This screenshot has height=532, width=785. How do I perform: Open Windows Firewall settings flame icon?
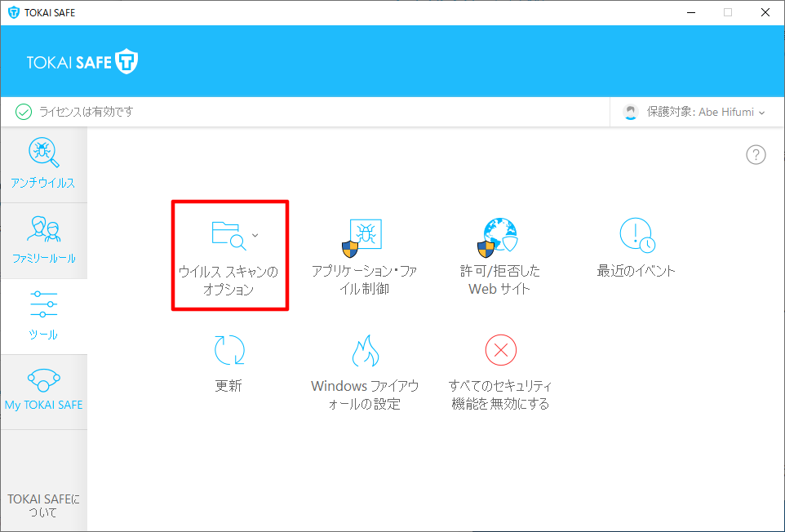coord(364,351)
